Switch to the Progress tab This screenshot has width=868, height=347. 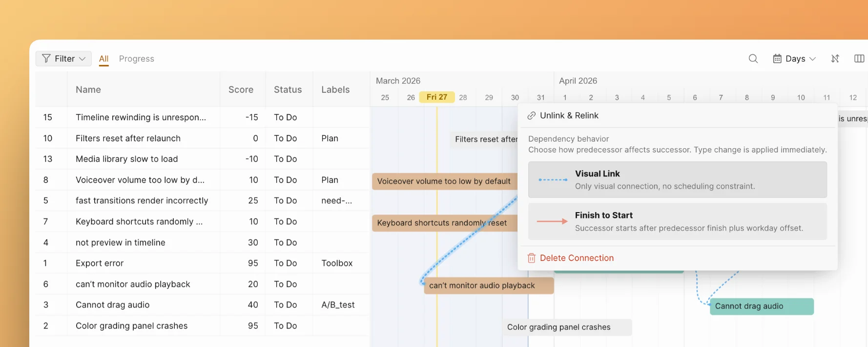[136, 59]
